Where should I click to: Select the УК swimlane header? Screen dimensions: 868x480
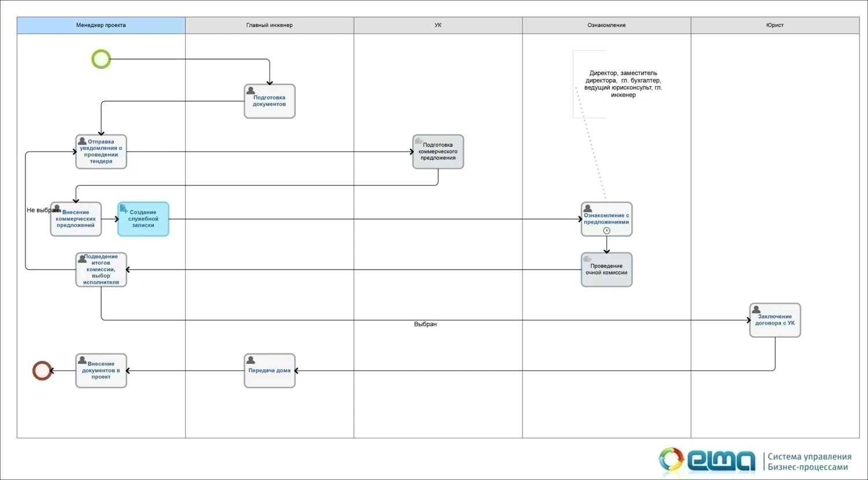[x=437, y=25]
